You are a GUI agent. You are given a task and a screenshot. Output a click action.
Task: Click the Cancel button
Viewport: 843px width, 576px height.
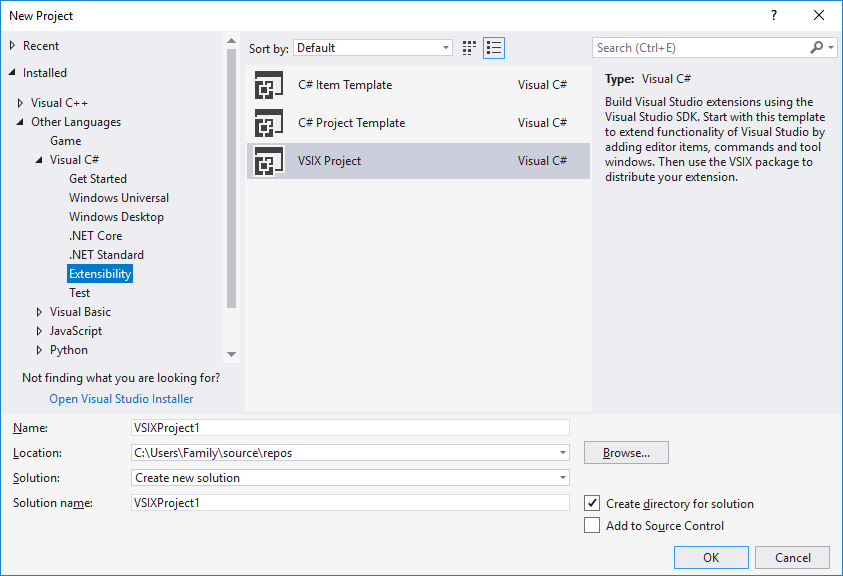pos(792,558)
